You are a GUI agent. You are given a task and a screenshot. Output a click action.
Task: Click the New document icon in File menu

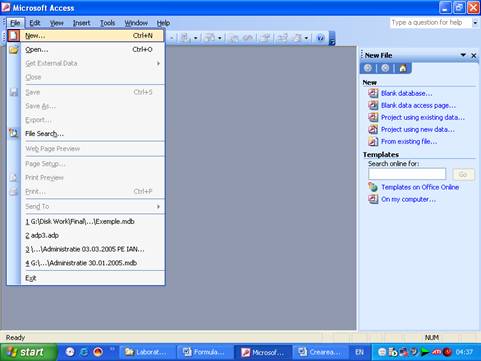[x=13, y=35]
